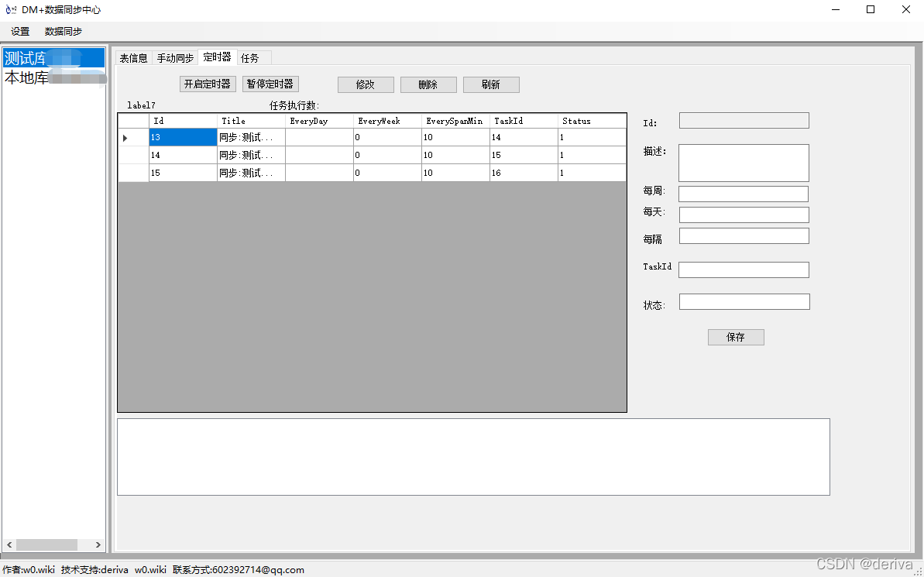The height and width of the screenshot is (577, 924).
Task: Minimize the DM+数据同步中心 window
Action: [x=836, y=9]
